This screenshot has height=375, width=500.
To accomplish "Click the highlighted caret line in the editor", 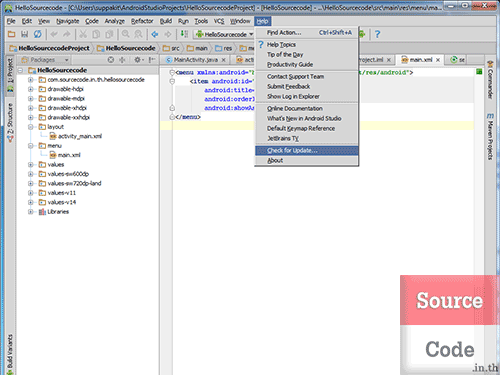I will pyautogui.click(x=317, y=126).
